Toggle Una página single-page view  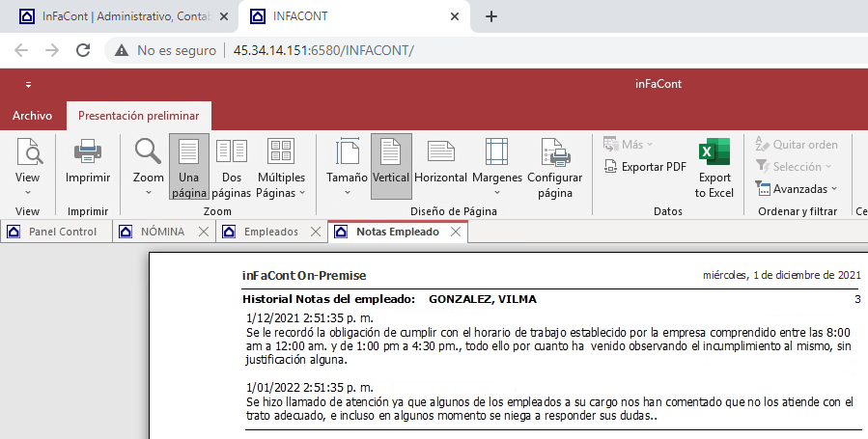click(x=189, y=166)
